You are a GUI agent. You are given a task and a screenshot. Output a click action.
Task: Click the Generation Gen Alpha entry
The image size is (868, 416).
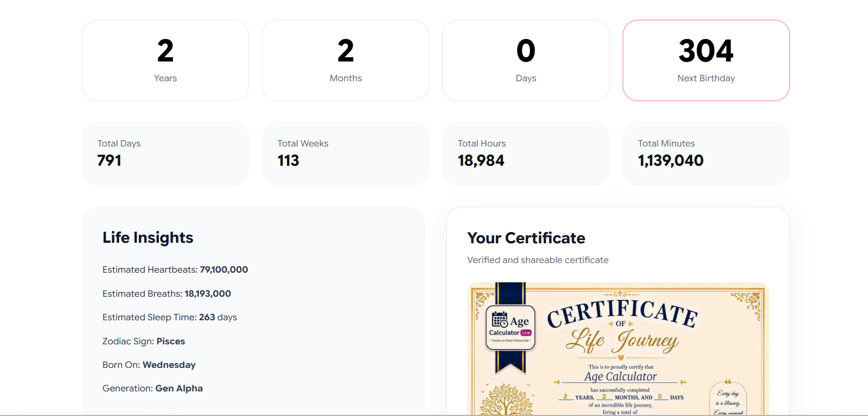(153, 388)
